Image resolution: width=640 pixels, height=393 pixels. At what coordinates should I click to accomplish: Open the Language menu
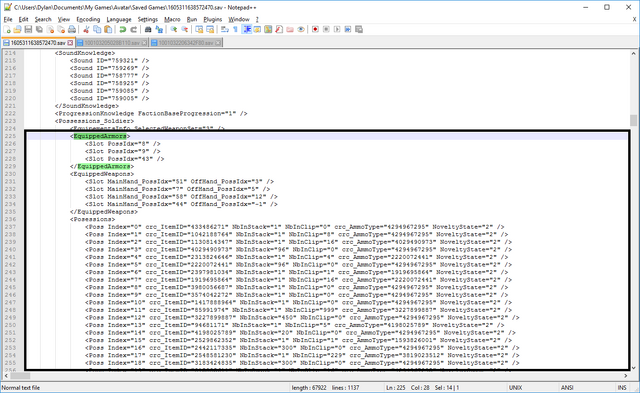point(119,19)
